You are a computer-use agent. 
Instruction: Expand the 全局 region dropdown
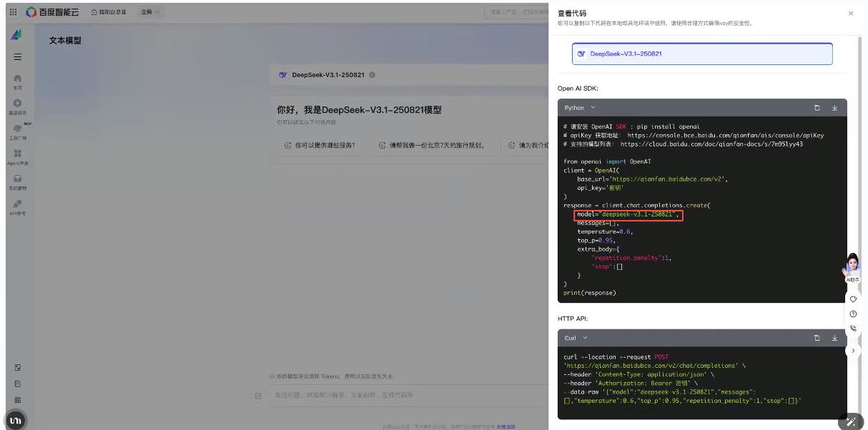pyautogui.click(x=150, y=12)
